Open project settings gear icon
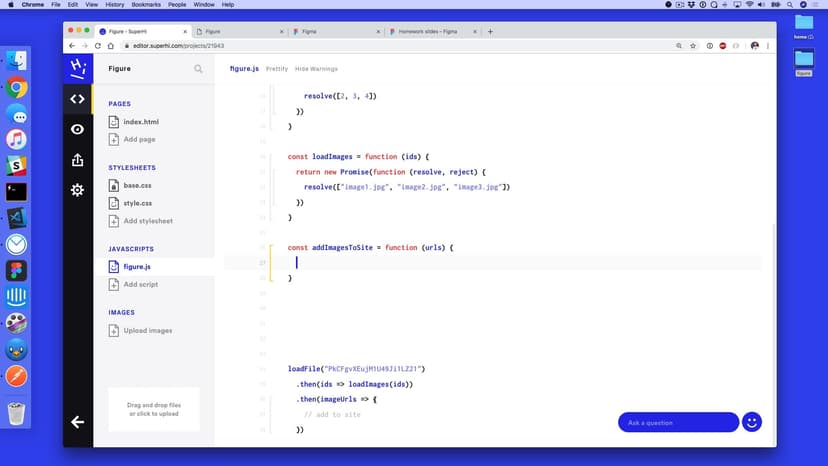Image resolution: width=828 pixels, height=466 pixels. pyautogui.click(x=77, y=190)
